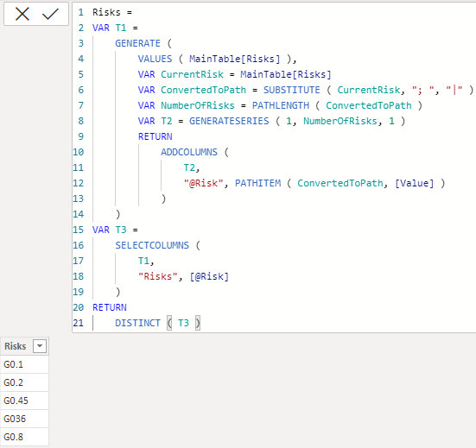Click GENERATESERIES function on line 8
The height and width of the screenshot is (448, 476).
coord(229,121)
